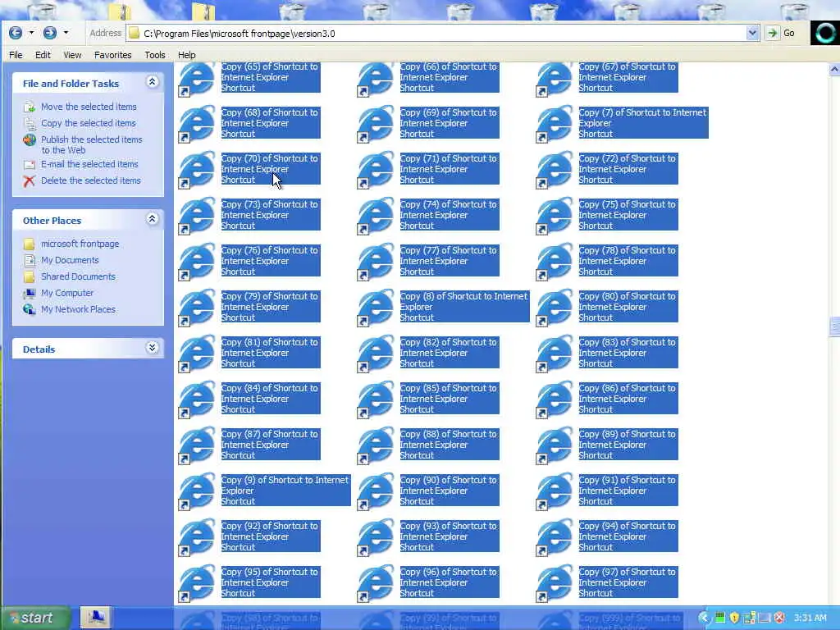Click the Copy (95) of Shortcut label
The width and height of the screenshot is (840, 630).
(x=271, y=582)
